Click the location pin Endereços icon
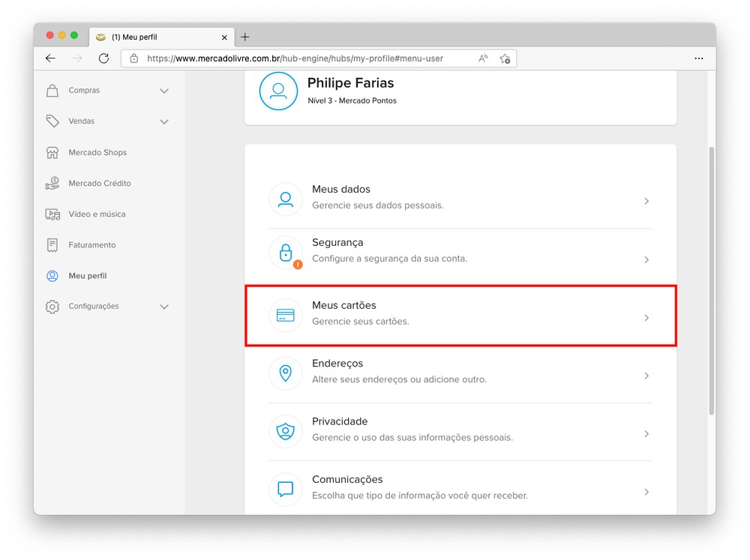 pos(285,373)
